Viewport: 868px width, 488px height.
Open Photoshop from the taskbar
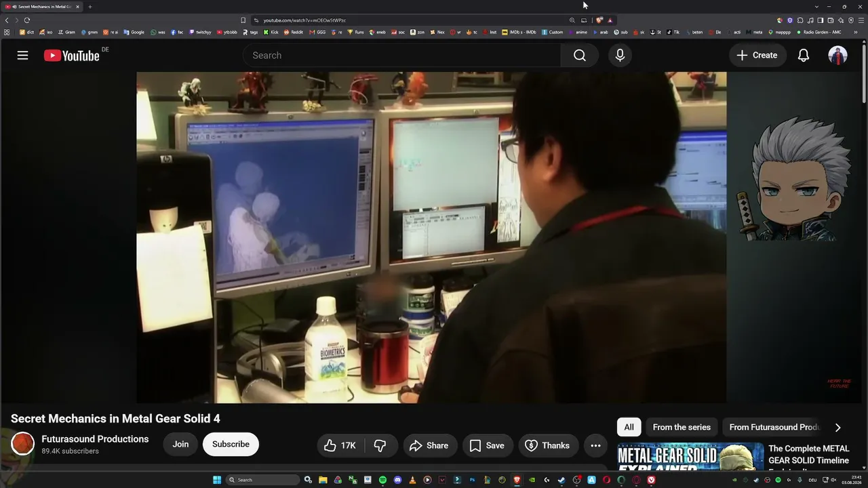pyautogui.click(x=472, y=480)
